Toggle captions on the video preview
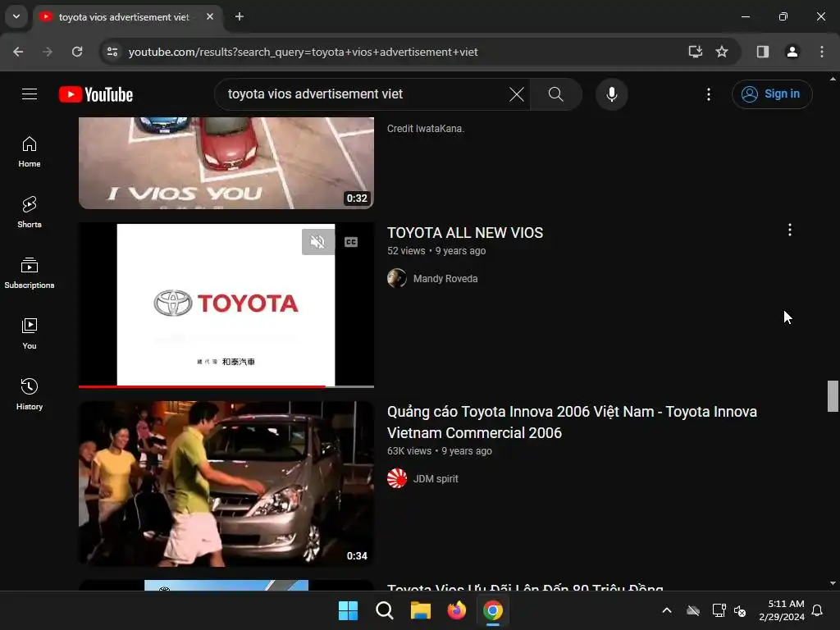This screenshot has height=630, width=840. point(351,242)
